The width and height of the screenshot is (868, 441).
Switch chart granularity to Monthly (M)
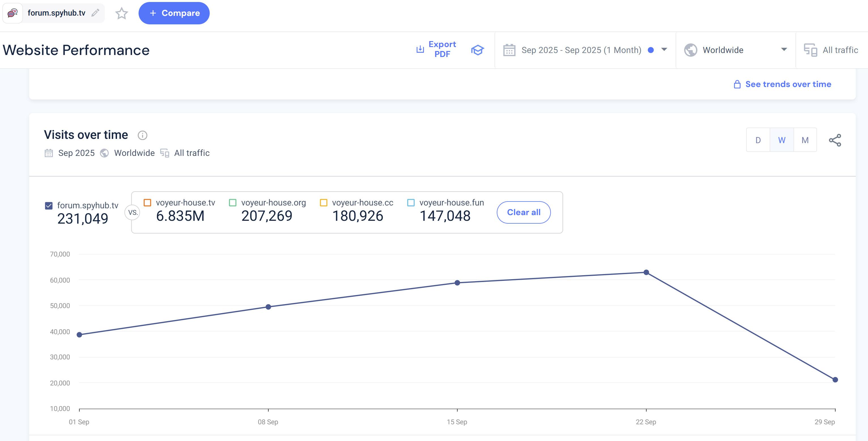(805, 140)
